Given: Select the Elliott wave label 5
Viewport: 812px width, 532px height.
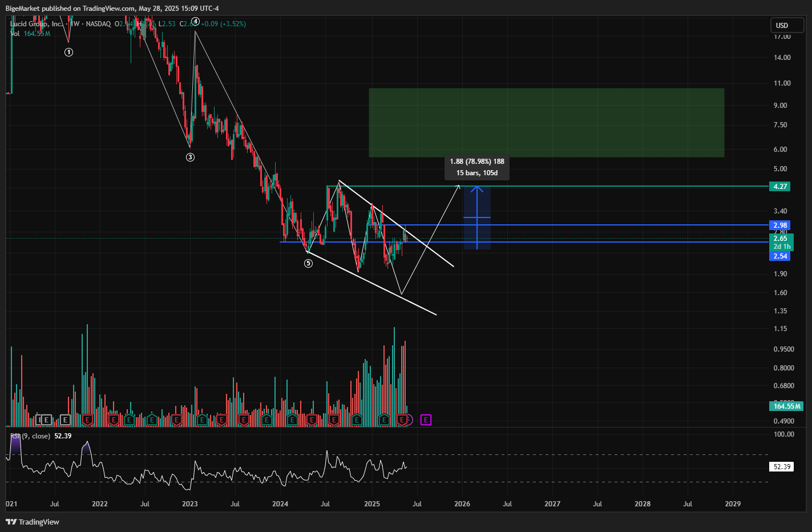Looking at the screenshot, I should (308, 263).
